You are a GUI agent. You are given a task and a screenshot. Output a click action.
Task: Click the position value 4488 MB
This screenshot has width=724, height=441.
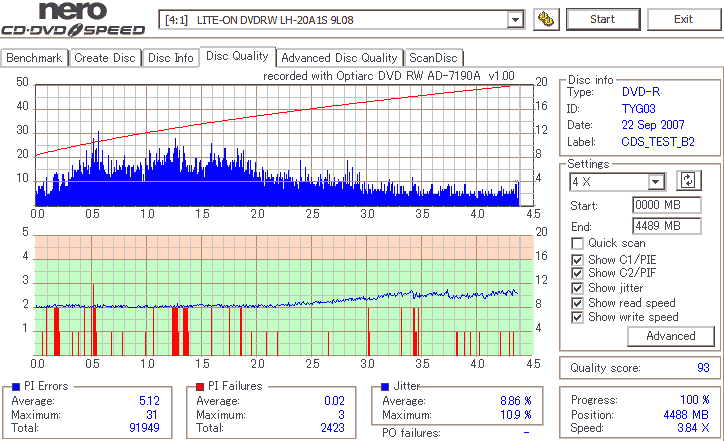[x=686, y=415]
